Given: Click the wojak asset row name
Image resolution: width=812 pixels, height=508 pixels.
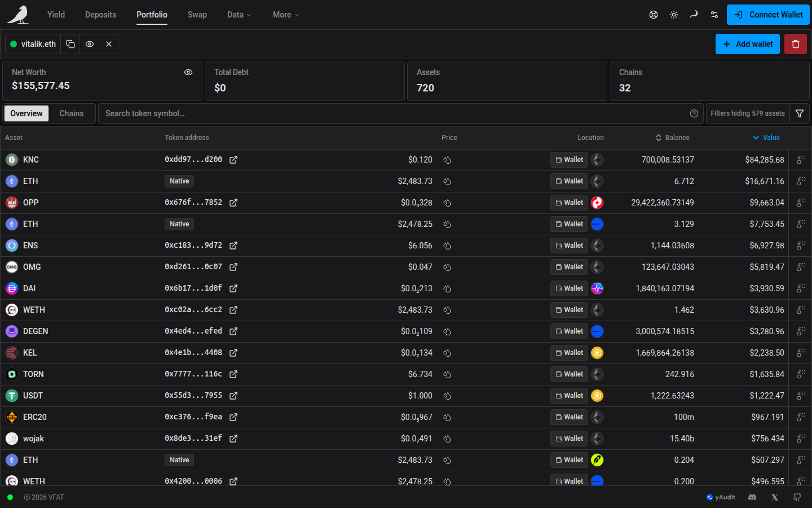Looking at the screenshot, I should pyautogui.click(x=33, y=439).
